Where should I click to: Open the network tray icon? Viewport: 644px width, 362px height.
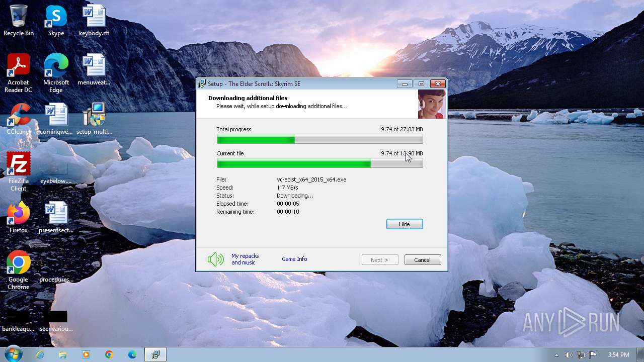tap(581, 355)
